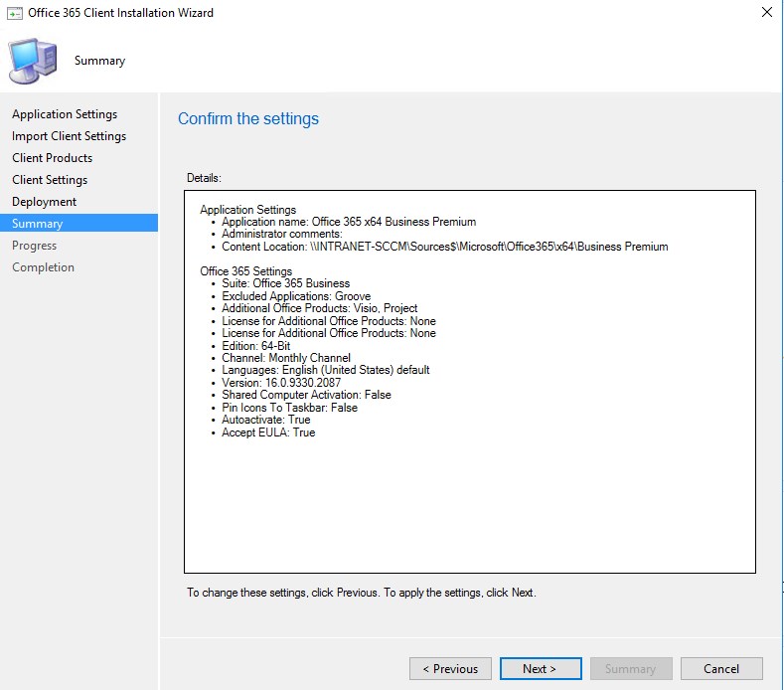Click 'Application name: Office 365 x64 Business Premium'
784x690 pixels.
(349, 222)
